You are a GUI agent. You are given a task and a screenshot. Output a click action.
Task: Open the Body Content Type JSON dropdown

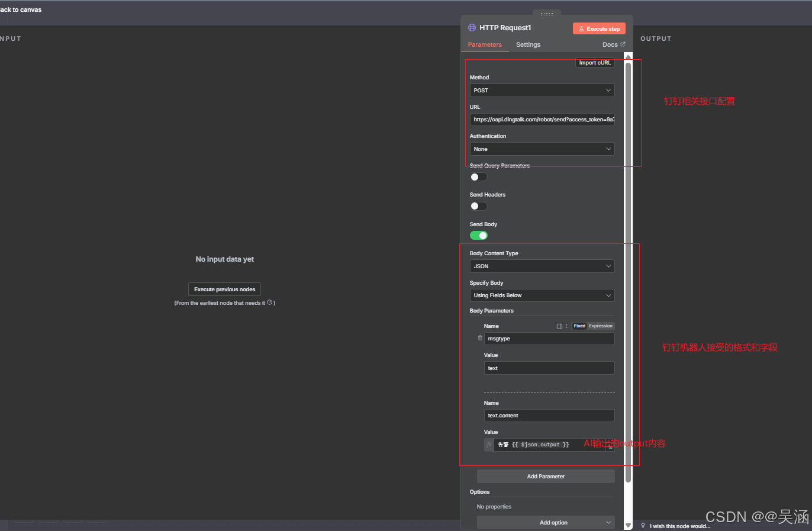click(542, 266)
